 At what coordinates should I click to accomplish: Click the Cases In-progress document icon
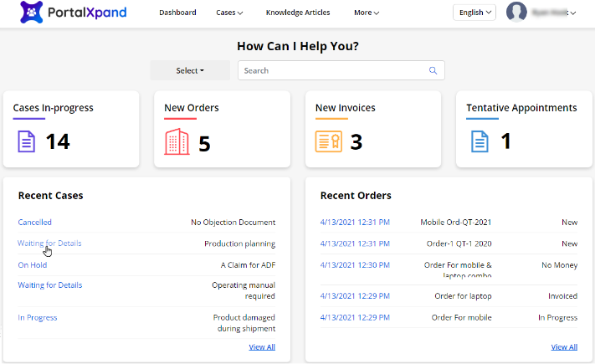[27, 141]
